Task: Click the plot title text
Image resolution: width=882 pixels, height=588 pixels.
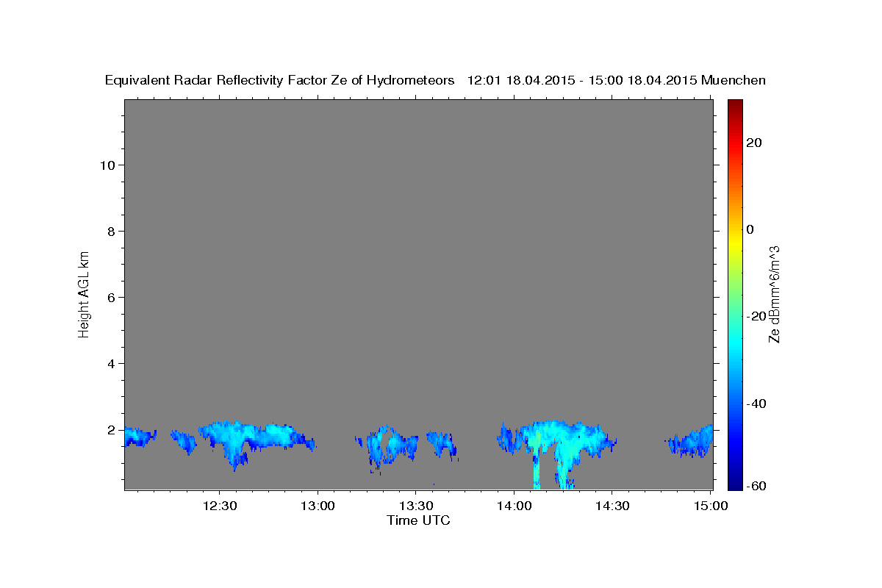Action: (435, 80)
